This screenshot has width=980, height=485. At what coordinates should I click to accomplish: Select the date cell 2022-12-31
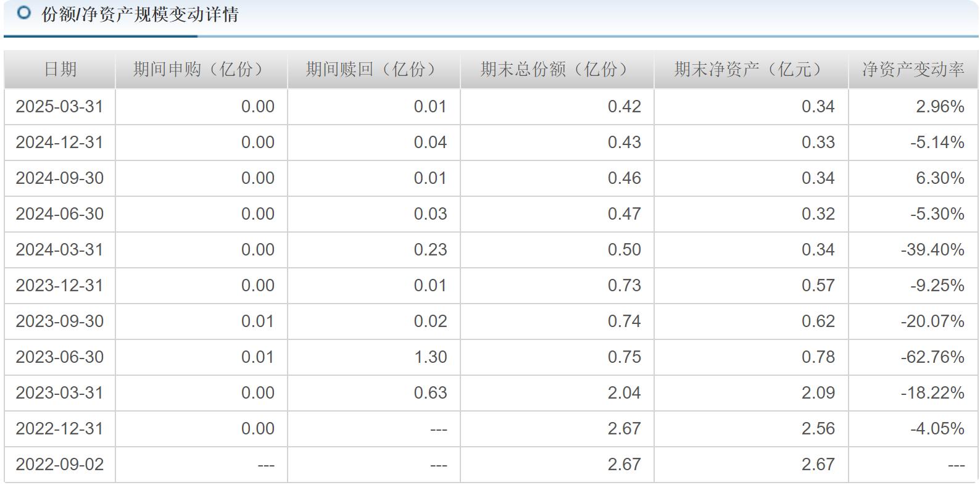click(60, 429)
